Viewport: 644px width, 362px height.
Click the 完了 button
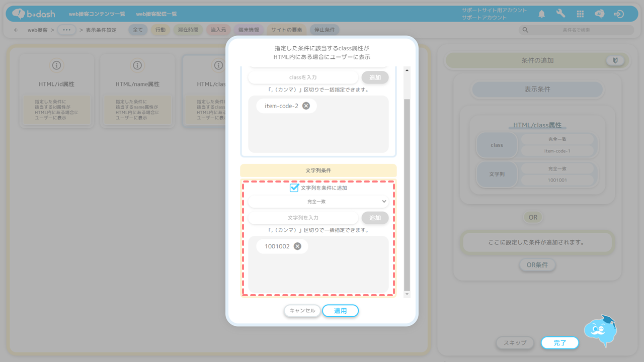pos(560,343)
